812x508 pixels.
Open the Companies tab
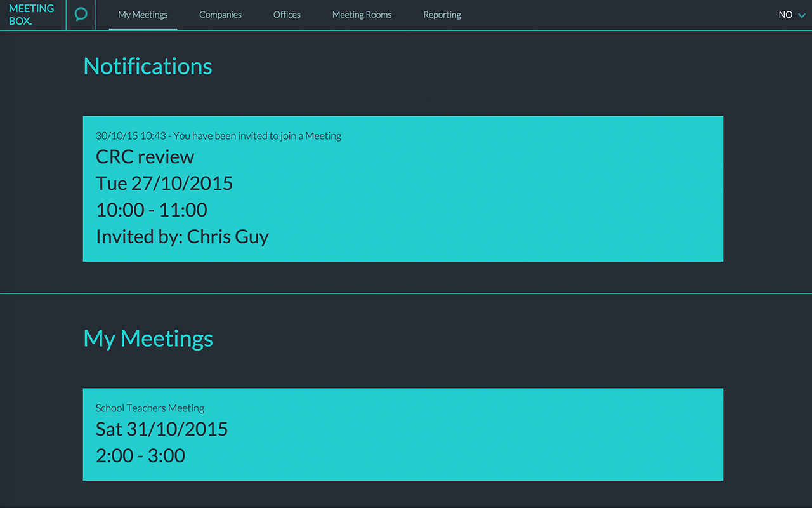coord(220,15)
